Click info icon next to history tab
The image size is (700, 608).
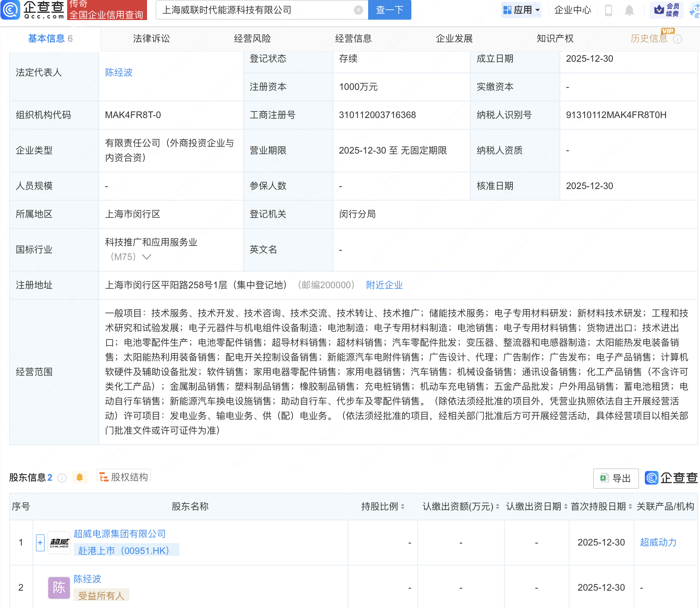click(678, 39)
